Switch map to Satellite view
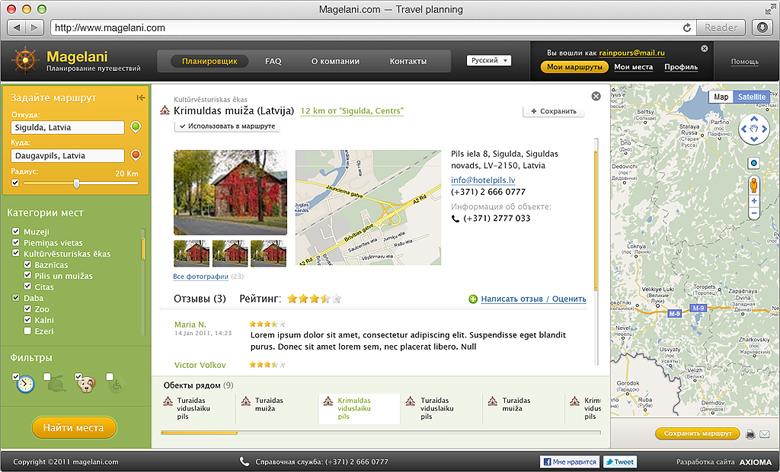Viewport: 780px width, 472px height. [752, 97]
